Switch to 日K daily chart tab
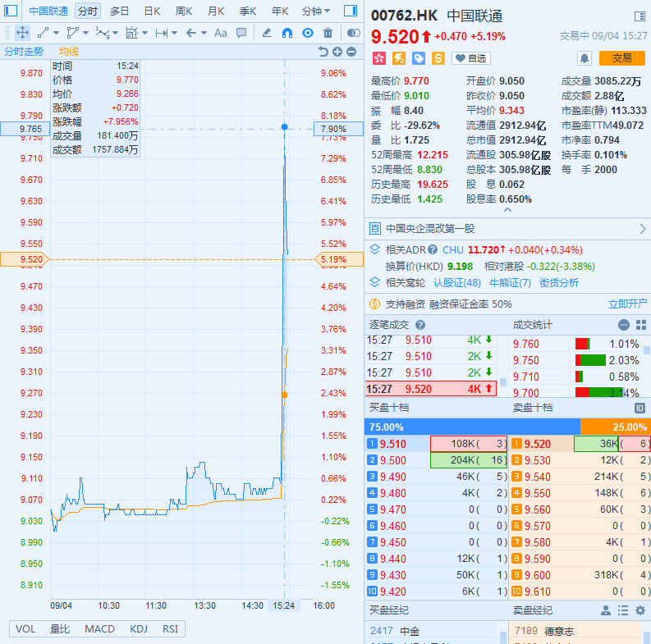Screen dimensions: 651x644 tap(152, 11)
